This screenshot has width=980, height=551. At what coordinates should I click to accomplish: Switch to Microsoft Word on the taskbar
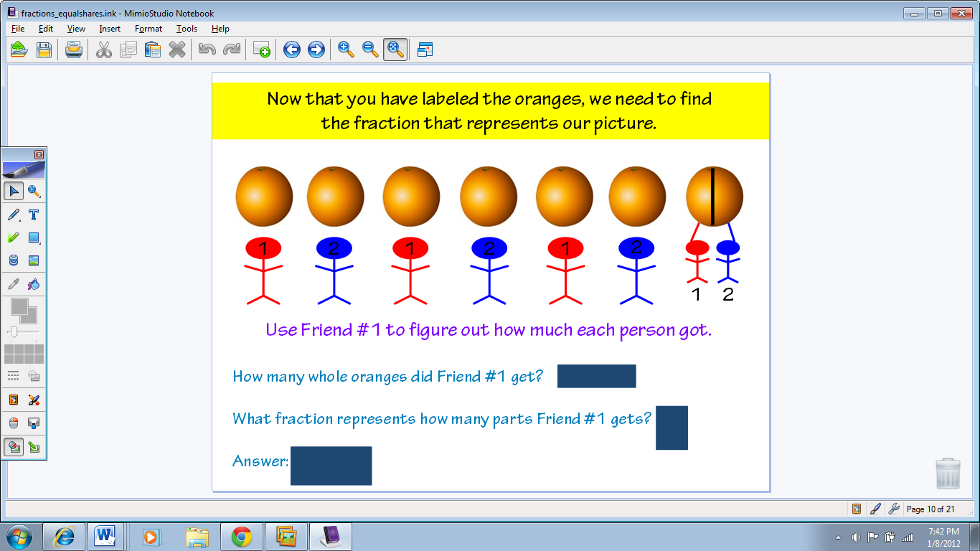pos(105,536)
